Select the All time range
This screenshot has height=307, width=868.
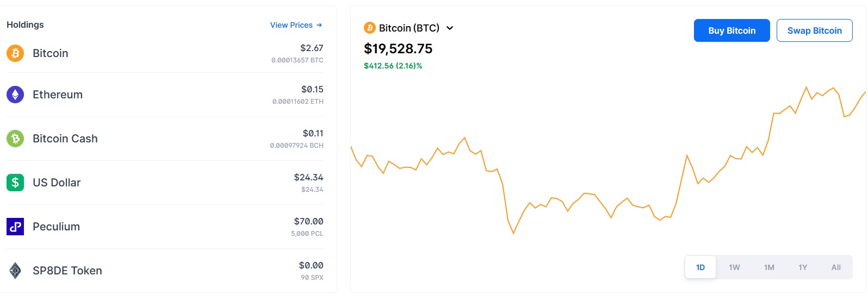pyautogui.click(x=836, y=267)
